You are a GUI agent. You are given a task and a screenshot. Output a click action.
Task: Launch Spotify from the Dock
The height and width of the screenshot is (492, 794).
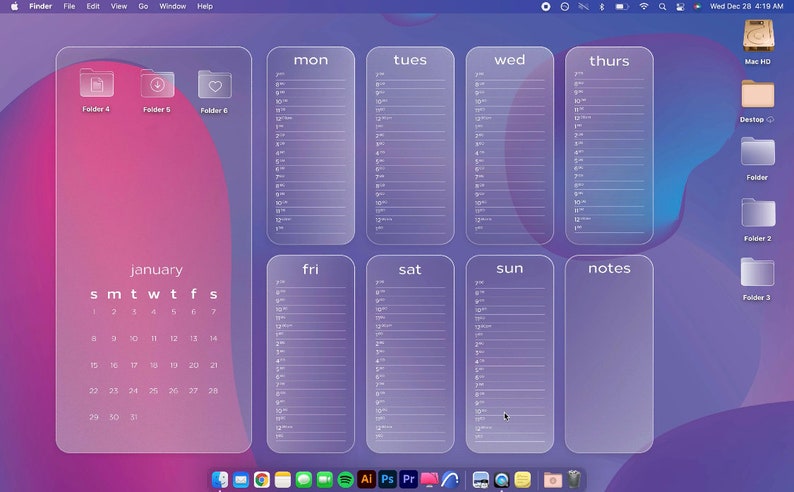pyautogui.click(x=345, y=479)
